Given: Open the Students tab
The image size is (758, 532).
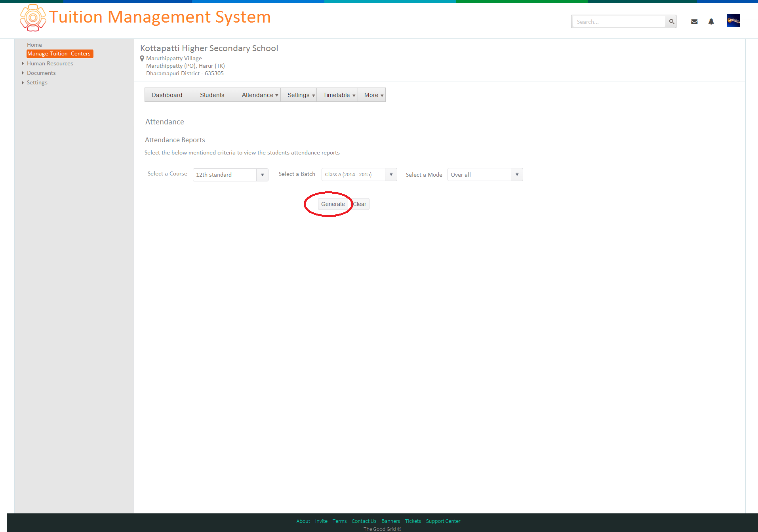Looking at the screenshot, I should coord(214,95).
